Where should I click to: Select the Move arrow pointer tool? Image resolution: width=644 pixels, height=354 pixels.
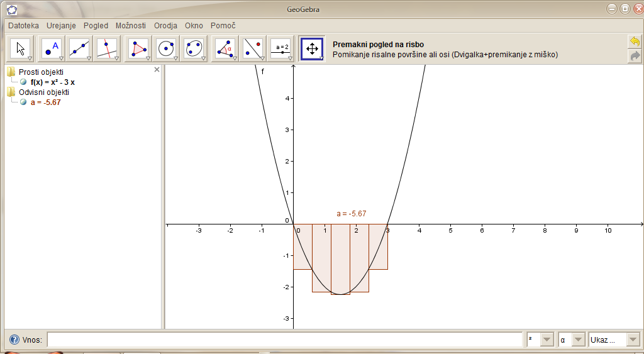coord(21,48)
